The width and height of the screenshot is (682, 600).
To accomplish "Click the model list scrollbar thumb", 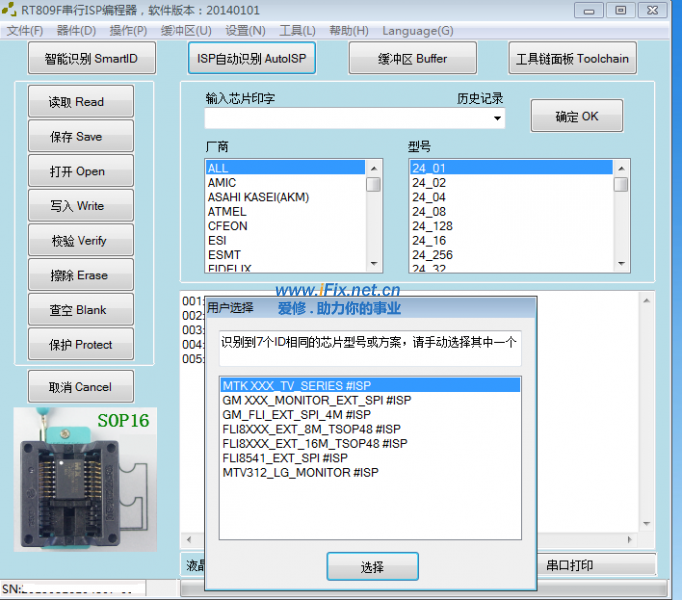I will tap(621, 184).
